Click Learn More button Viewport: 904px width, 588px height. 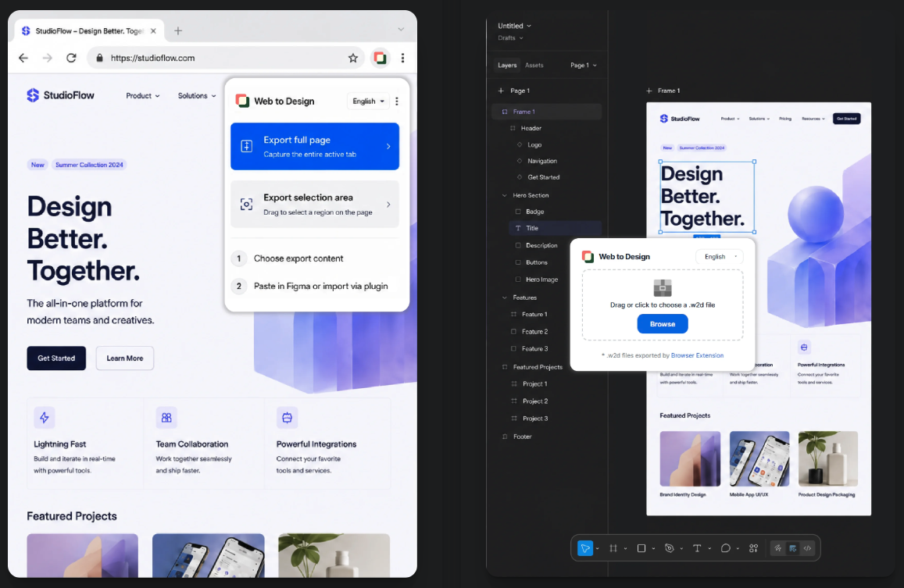tap(124, 358)
